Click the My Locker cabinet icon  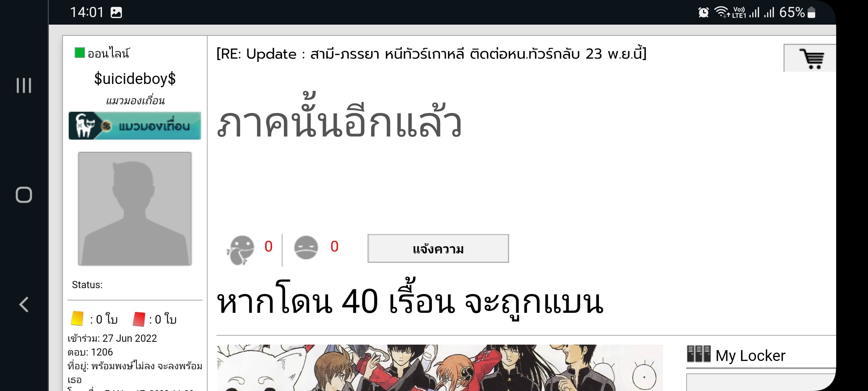click(699, 354)
